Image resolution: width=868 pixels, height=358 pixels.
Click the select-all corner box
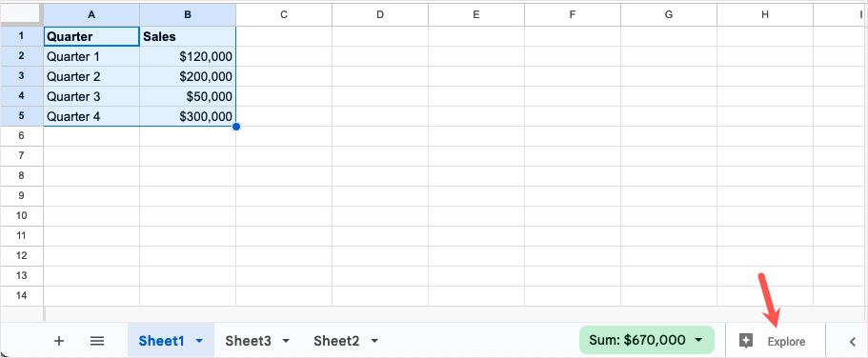click(22, 15)
